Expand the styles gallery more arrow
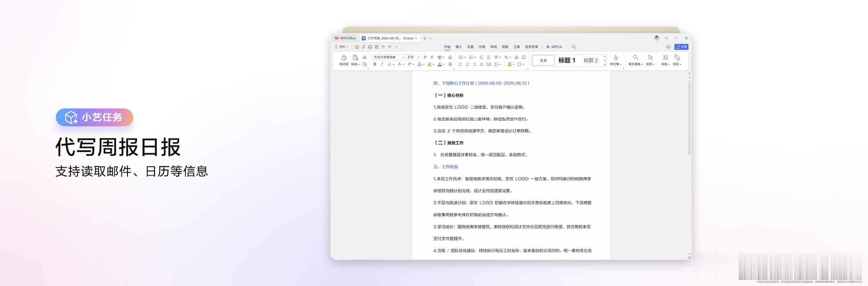The width and height of the screenshot is (868, 286). [605, 64]
